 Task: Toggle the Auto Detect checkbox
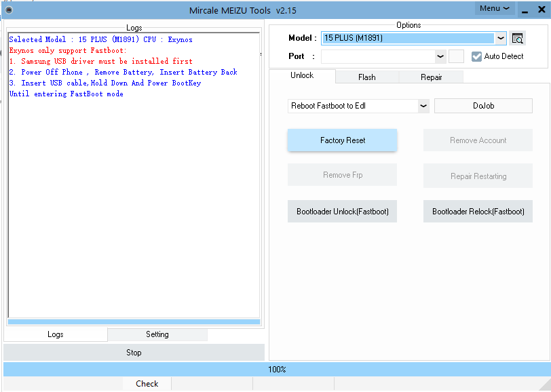pyautogui.click(x=476, y=56)
